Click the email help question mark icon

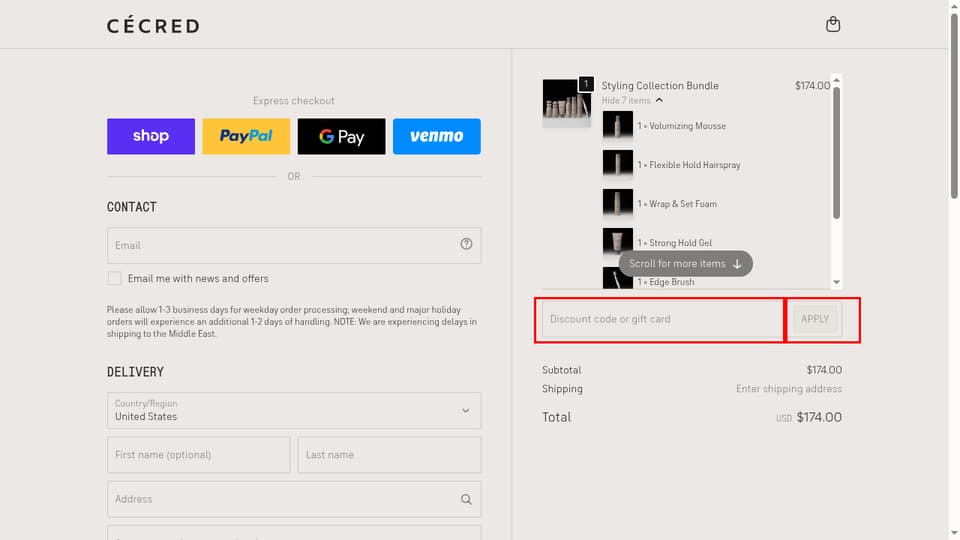[466, 244]
